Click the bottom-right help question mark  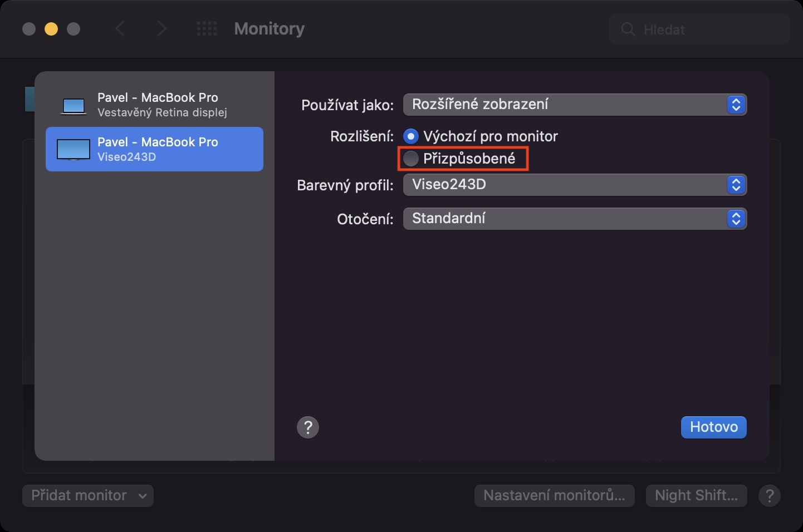tap(770, 495)
